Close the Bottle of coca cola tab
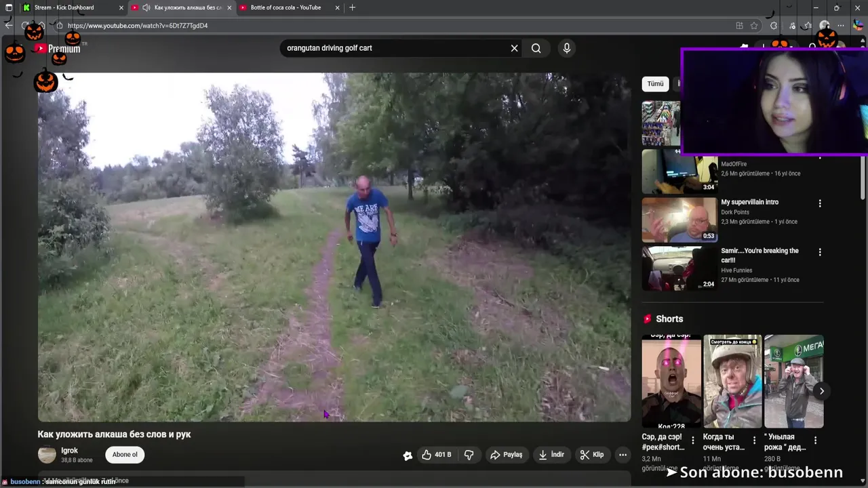This screenshot has width=868, height=488. click(338, 7)
